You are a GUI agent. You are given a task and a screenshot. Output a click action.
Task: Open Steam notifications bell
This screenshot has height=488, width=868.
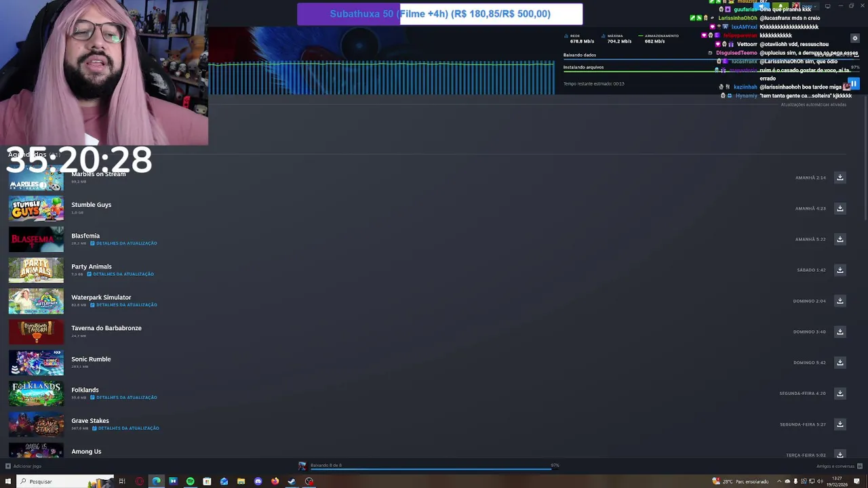click(x=781, y=6)
